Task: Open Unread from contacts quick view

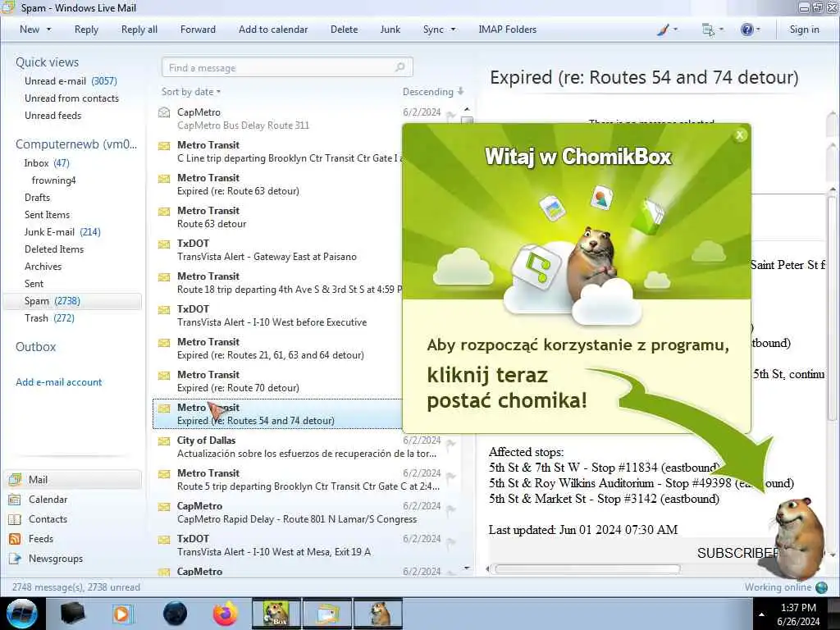Action: (71, 98)
